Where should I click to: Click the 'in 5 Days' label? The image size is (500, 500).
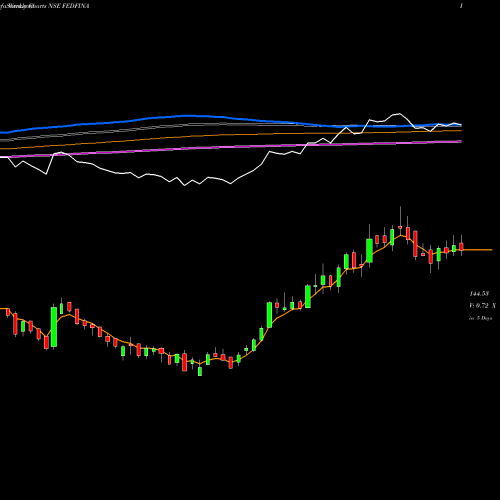tap(480, 318)
